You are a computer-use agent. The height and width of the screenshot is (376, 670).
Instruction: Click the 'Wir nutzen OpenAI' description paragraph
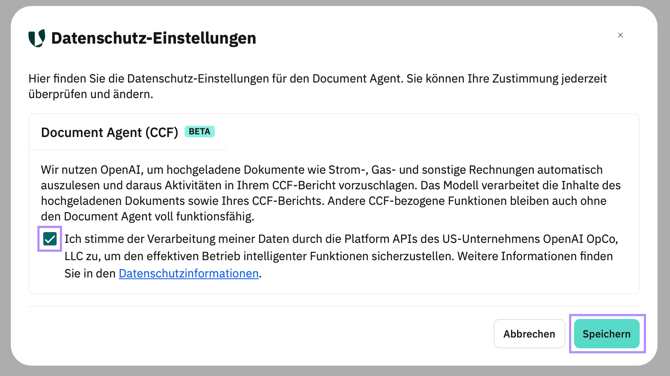click(331, 193)
